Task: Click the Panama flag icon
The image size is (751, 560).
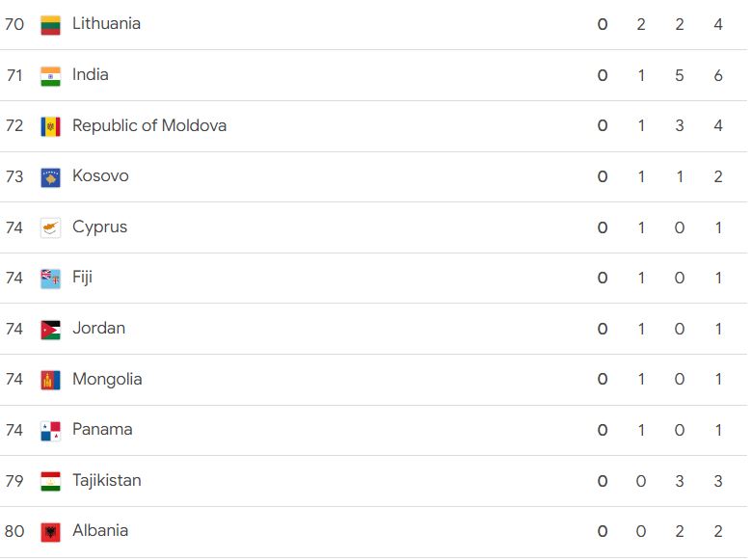Action: click(x=50, y=431)
